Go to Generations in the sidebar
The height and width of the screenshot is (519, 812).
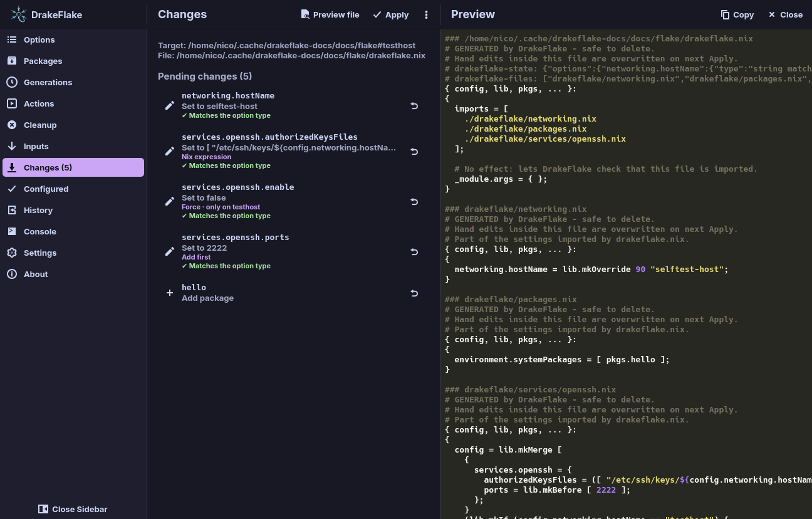73,82
